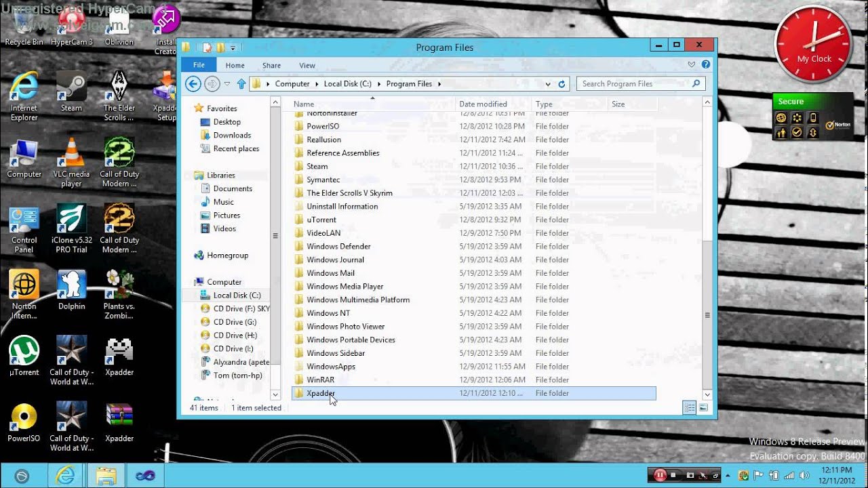868x488 pixels.
Task: Open HyperCam 3 desktop shortcut
Action: tap(71, 27)
